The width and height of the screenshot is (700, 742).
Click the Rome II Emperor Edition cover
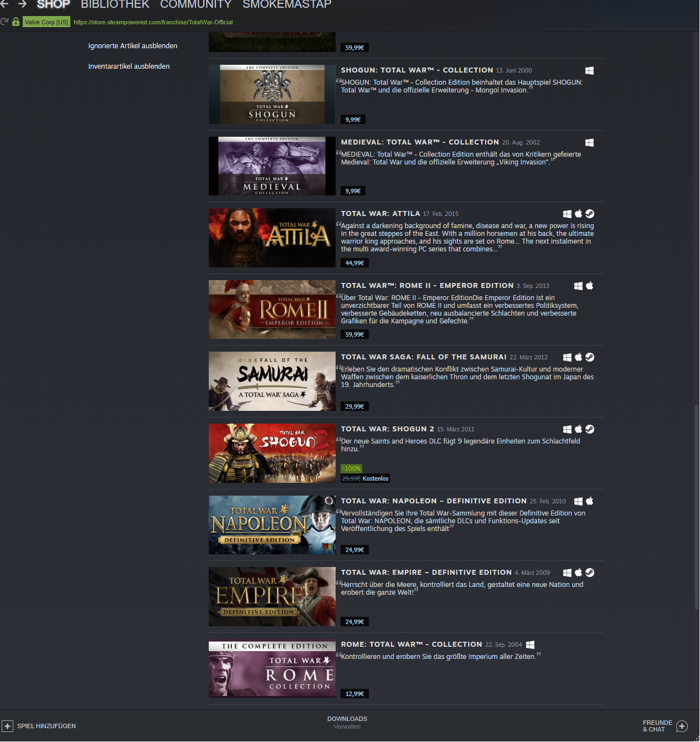click(x=272, y=310)
